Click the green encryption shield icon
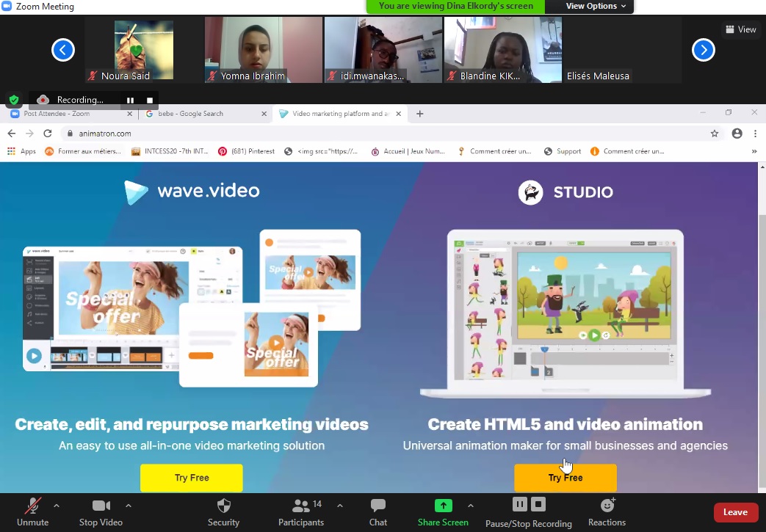This screenshot has height=532, width=766. (x=13, y=100)
